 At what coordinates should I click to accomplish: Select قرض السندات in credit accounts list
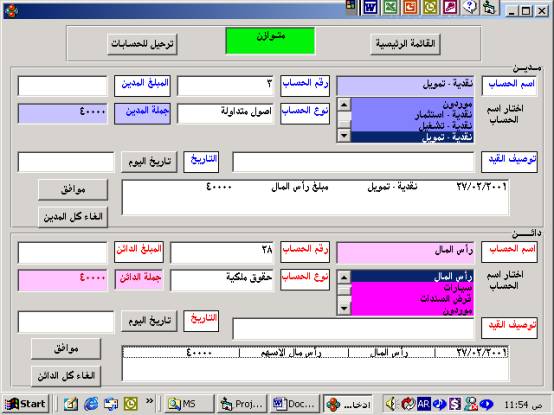point(412,299)
